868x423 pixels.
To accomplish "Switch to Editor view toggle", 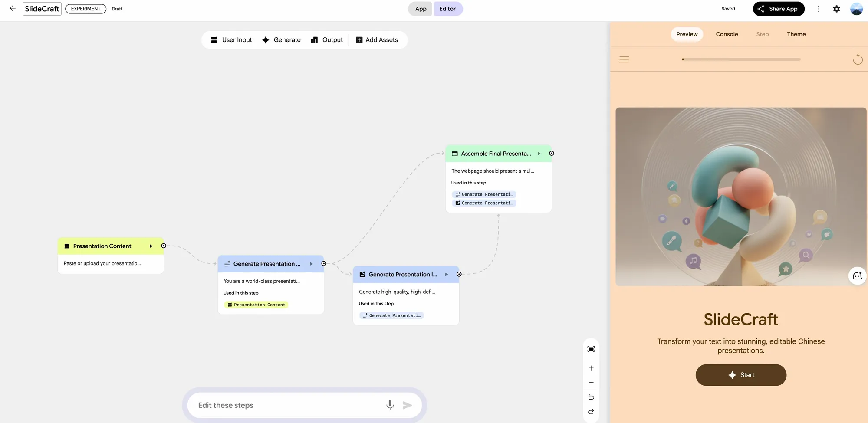I will (447, 9).
